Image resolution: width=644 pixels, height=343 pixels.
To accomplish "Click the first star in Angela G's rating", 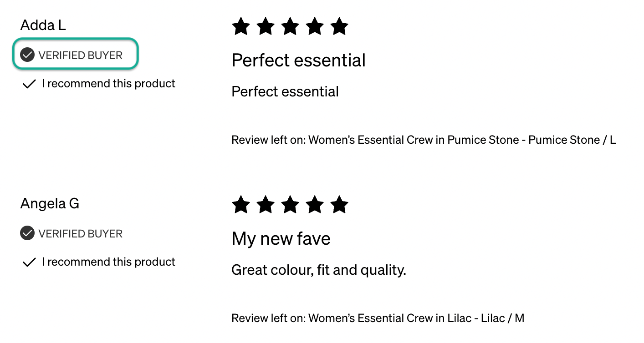I will pyautogui.click(x=241, y=205).
